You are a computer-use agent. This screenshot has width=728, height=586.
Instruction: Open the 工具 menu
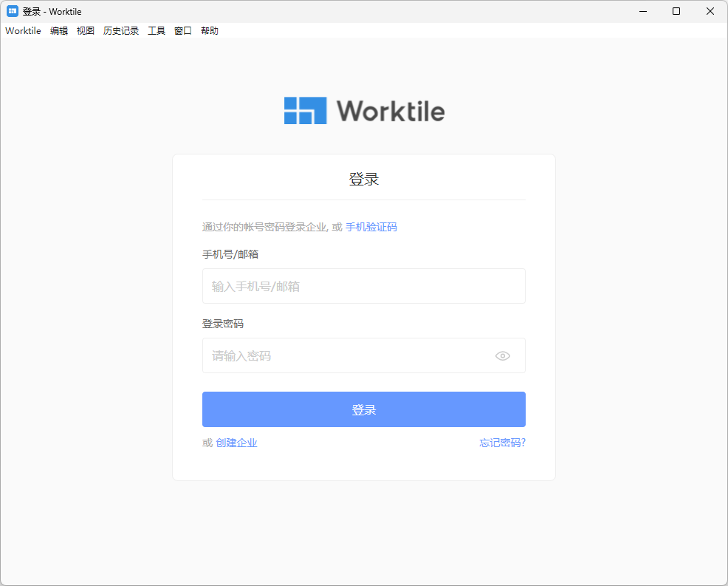(x=156, y=30)
